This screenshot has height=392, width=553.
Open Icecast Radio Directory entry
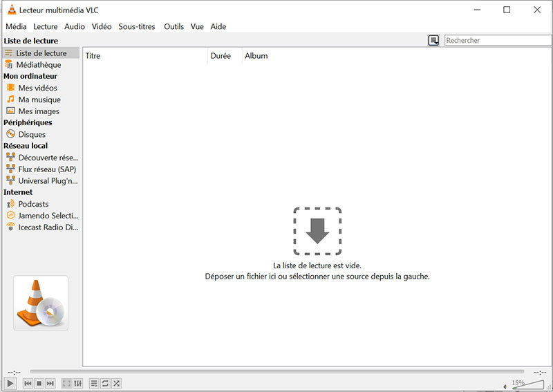(48, 227)
